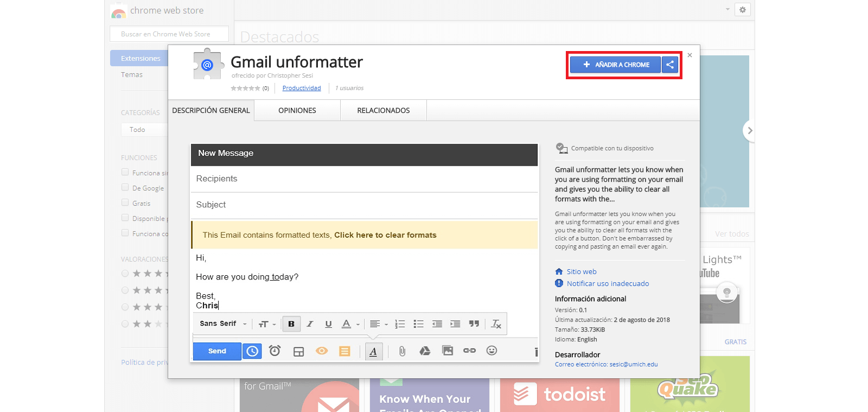Screen dimensions: 868x412
Task: Select the four-star rating radio button
Action: point(125,290)
